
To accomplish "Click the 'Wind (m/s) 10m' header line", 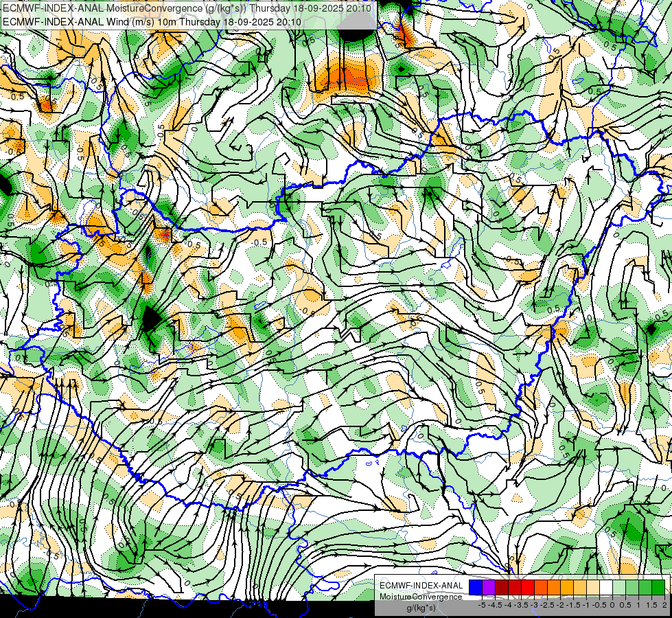I will [152, 22].
